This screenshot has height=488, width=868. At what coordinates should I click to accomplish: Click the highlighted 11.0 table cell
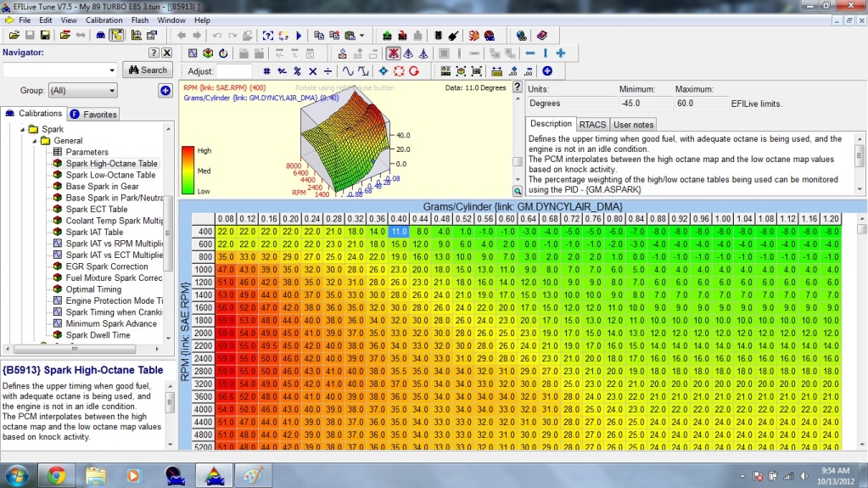tap(398, 232)
